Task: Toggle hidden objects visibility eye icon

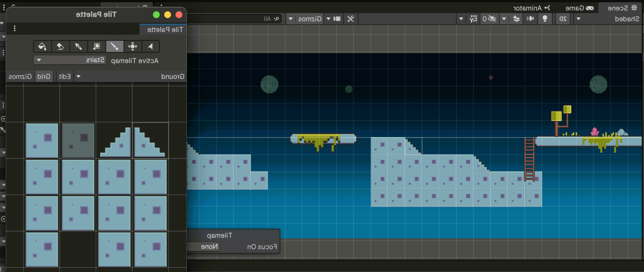Action: pyautogui.click(x=489, y=18)
